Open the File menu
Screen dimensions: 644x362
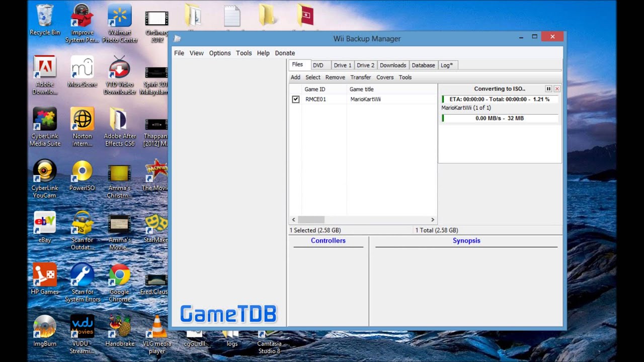(179, 53)
